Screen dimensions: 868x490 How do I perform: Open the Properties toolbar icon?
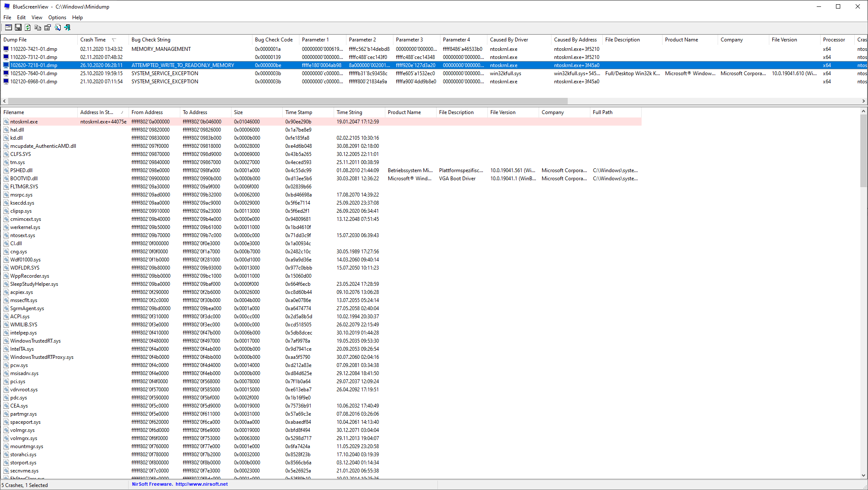[47, 28]
